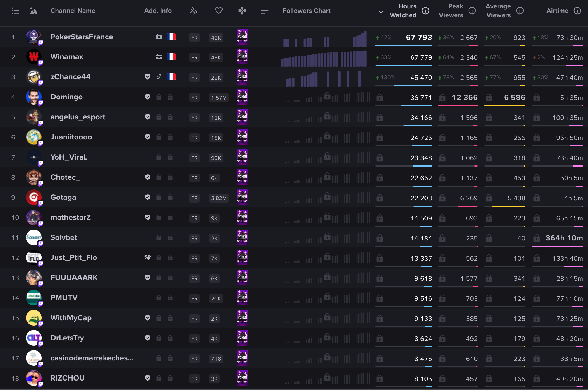This screenshot has width=588, height=390.
Task: Click the 364h 10m airtime value
Action: [x=564, y=238]
